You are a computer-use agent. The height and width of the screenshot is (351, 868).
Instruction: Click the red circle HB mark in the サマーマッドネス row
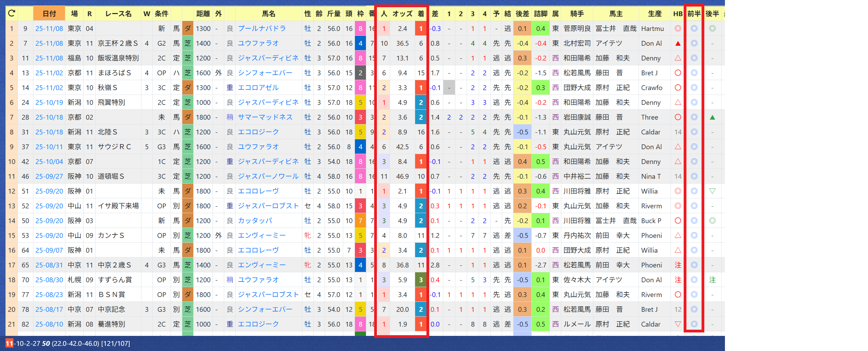coord(677,117)
